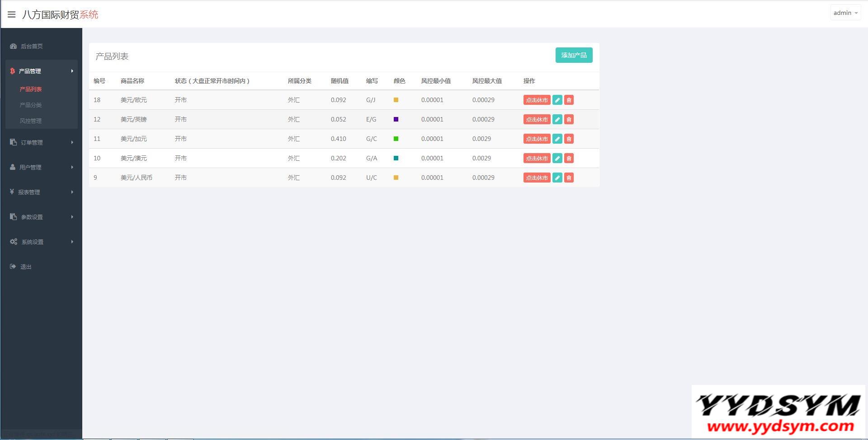Click the purple color swatch for 美元/英镑
The width and height of the screenshot is (868, 440).
coord(396,119)
